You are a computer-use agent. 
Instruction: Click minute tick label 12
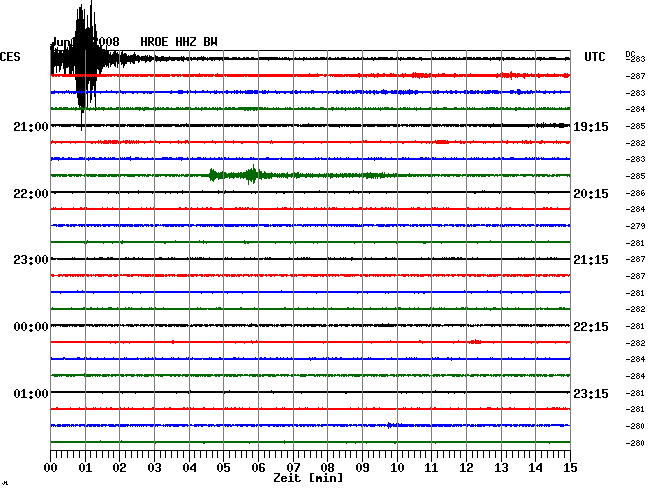point(466,468)
